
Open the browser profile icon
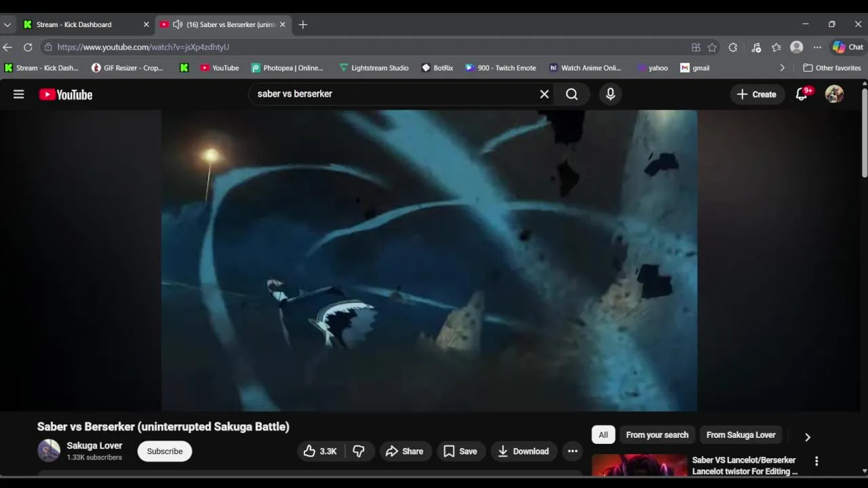797,47
